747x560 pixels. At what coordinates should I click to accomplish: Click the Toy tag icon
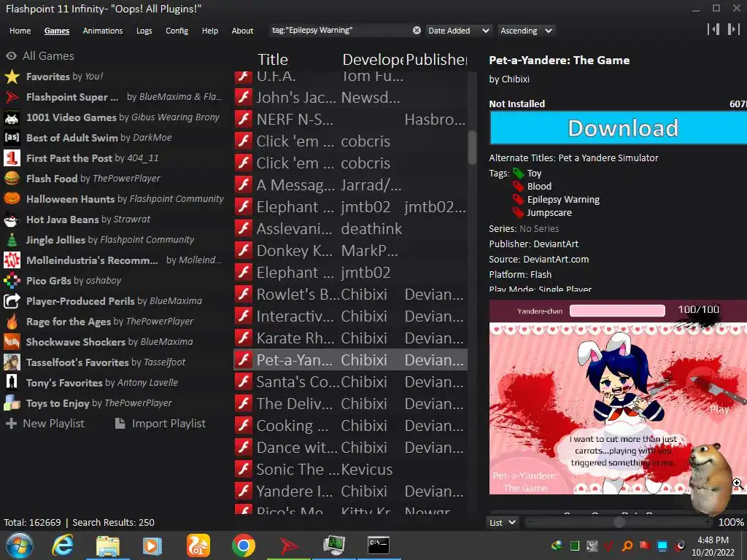tap(519, 174)
